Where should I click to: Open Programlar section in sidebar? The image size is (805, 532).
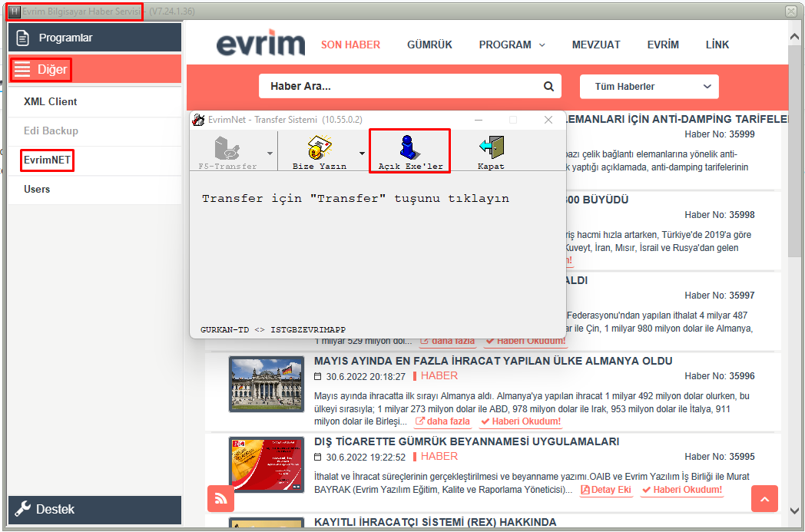(x=95, y=38)
